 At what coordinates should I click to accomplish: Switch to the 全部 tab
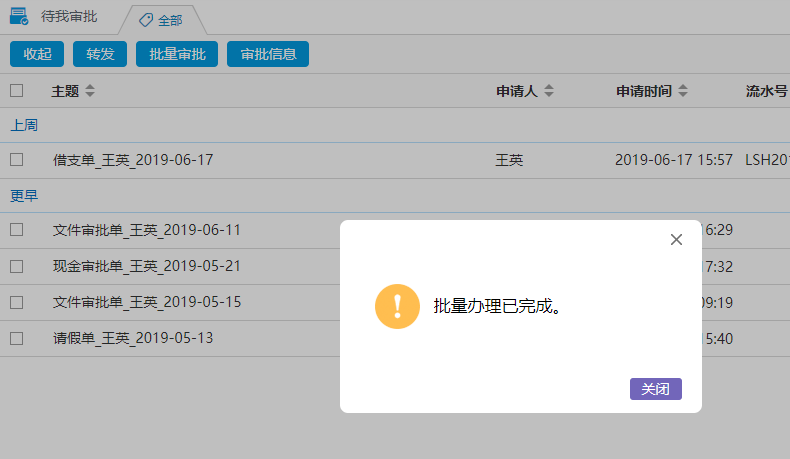click(x=162, y=20)
